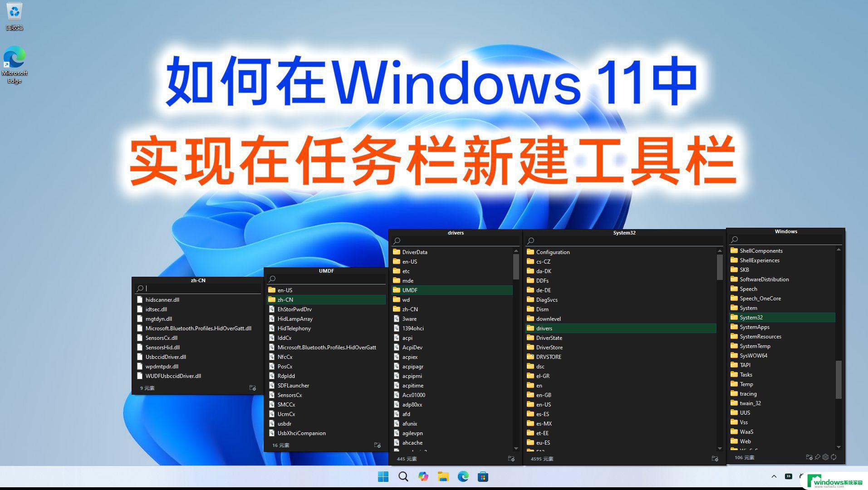Open ShellComponents folder

click(782, 251)
